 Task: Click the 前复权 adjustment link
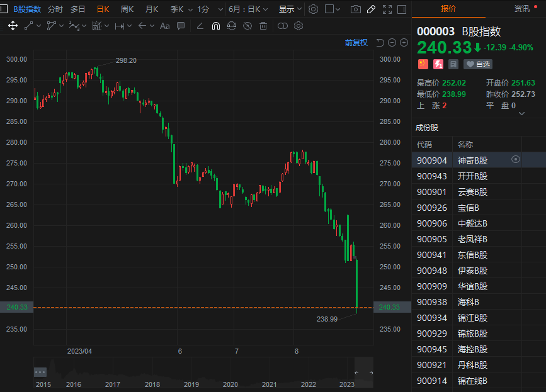click(x=356, y=43)
